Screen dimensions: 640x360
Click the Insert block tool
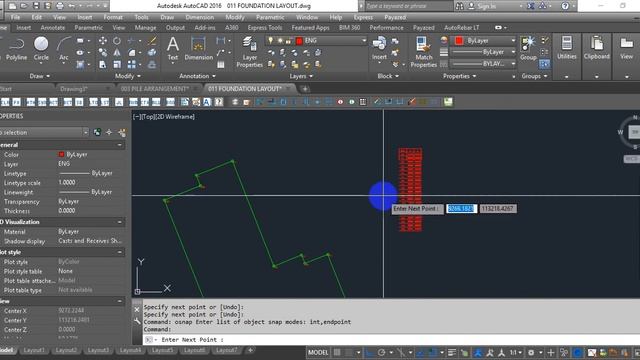[x=379, y=49]
